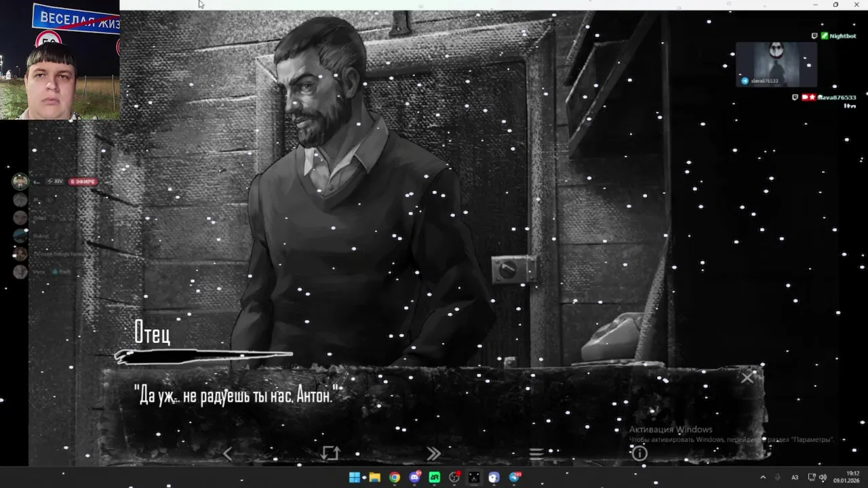Switch the keyboard language indicator
Viewport: 868px width, 488px height.
tap(795, 477)
